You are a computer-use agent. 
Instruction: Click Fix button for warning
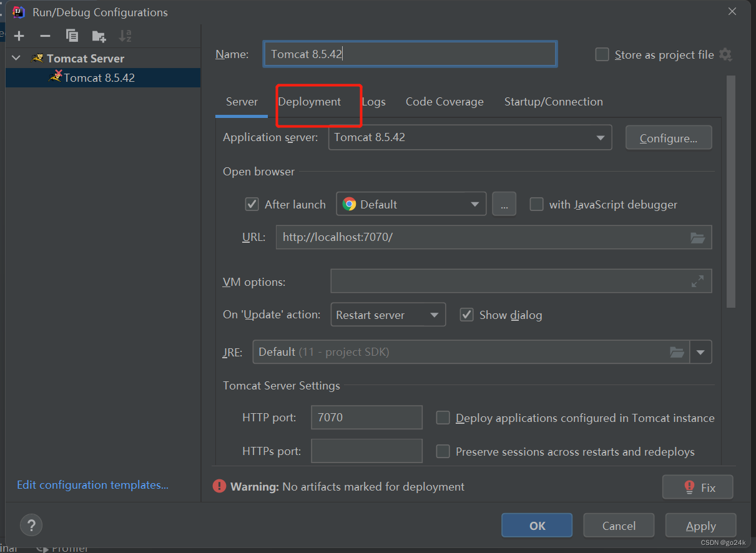pos(698,487)
